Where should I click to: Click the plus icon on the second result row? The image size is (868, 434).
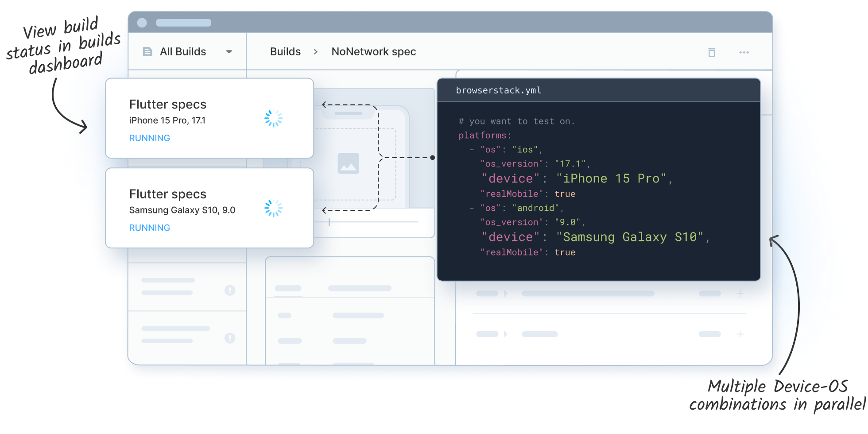tap(741, 334)
